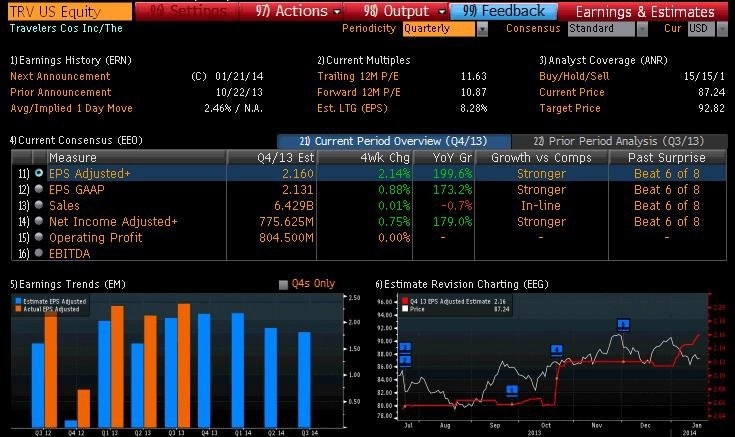
Task: Select the Operating Profit radio button
Action: coord(39,237)
